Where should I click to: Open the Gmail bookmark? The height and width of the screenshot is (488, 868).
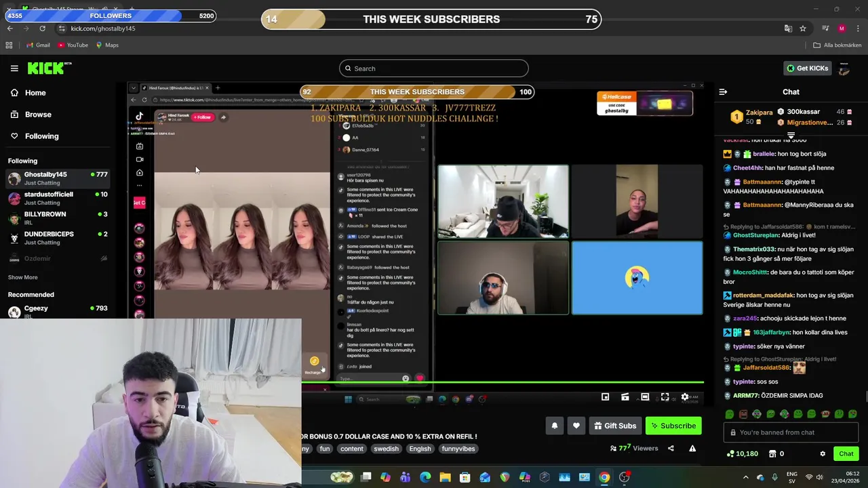point(37,45)
